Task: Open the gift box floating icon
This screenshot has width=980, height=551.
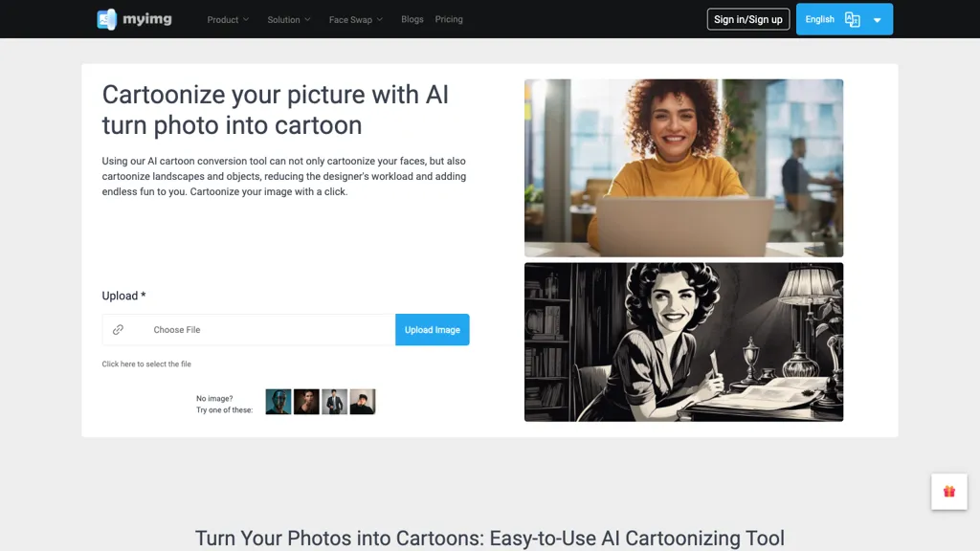Action: pyautogui.click(x=948, y=492)
